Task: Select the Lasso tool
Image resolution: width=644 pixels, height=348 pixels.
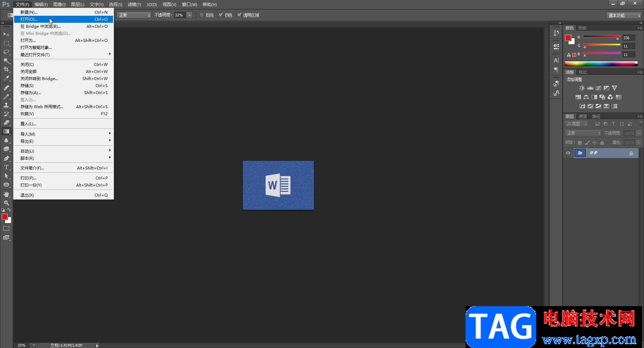Action: [x=6, y=52]
